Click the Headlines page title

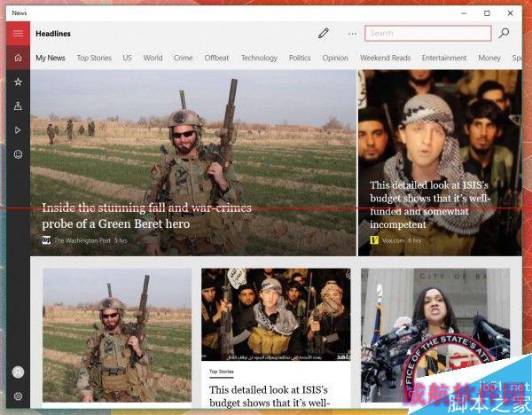click(x=53, y=34)
